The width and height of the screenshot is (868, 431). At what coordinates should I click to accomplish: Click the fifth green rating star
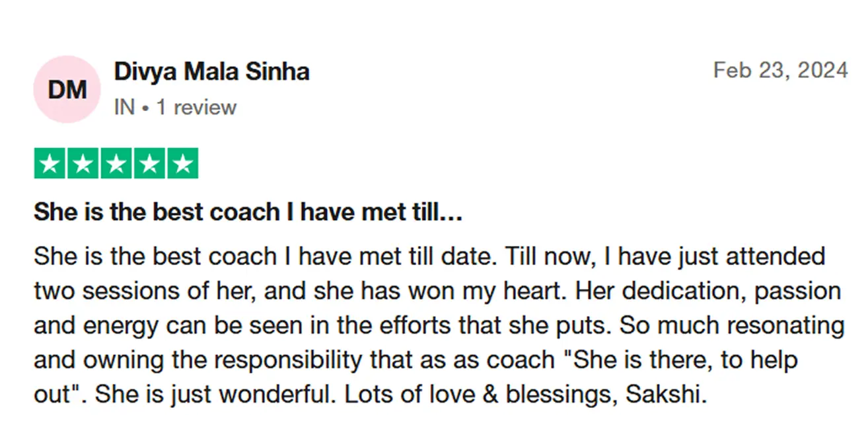click(x=182, y=164)
